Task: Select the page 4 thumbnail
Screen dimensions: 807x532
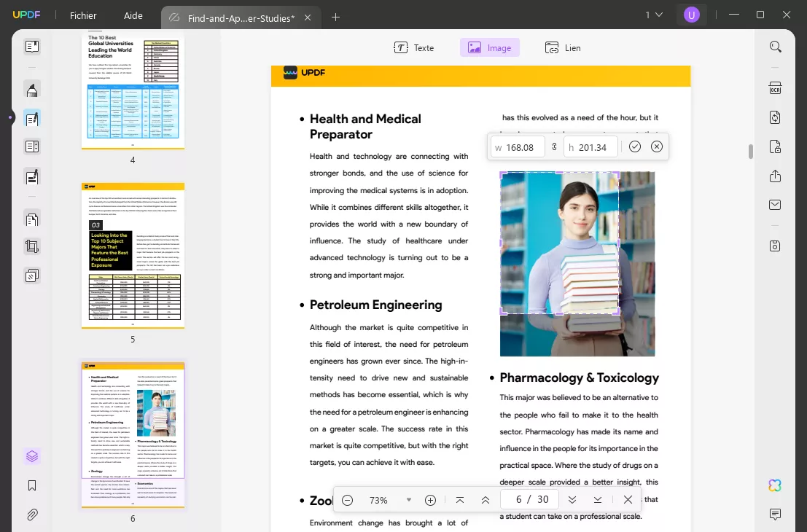Action: pos(133,91)
